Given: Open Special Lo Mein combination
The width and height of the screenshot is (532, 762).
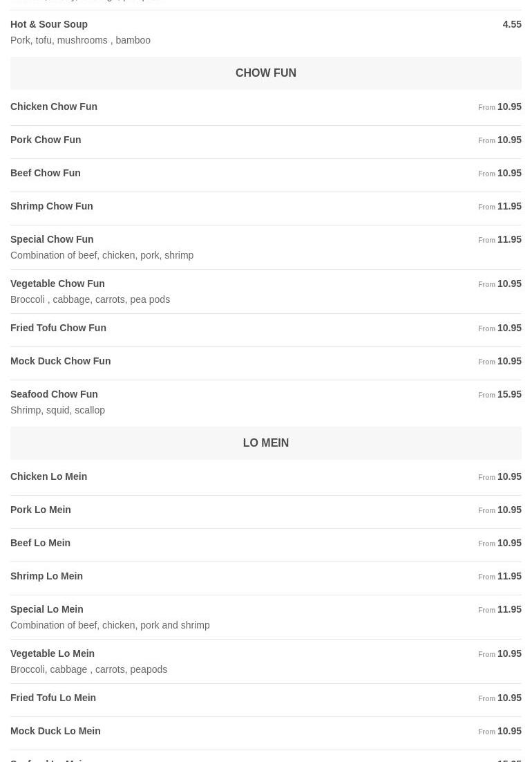Looking at the screenshot, I should point(47,609).
